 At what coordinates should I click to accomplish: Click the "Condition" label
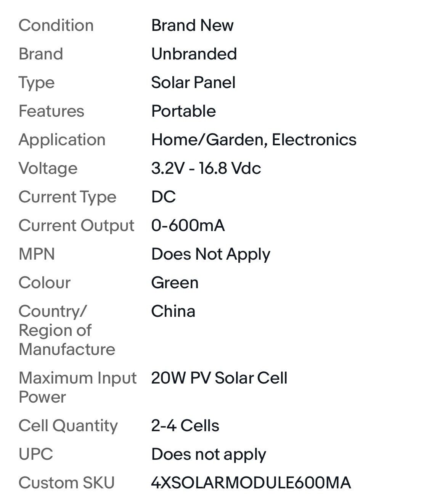pyautogui.click(x=56, y=26)
